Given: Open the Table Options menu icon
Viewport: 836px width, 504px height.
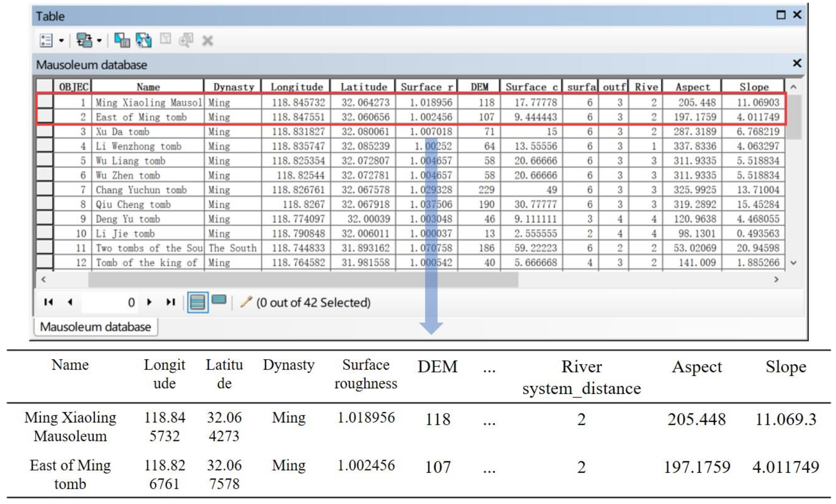Looking at the screenshot, I should 46,40.
